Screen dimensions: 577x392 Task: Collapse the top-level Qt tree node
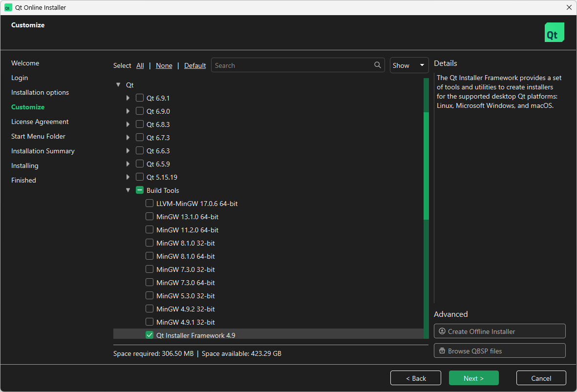pos(118,84)
